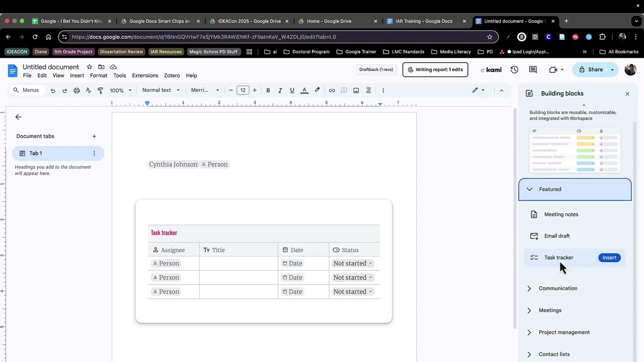
Task: Open the text color picker
Action: (304, 90)
